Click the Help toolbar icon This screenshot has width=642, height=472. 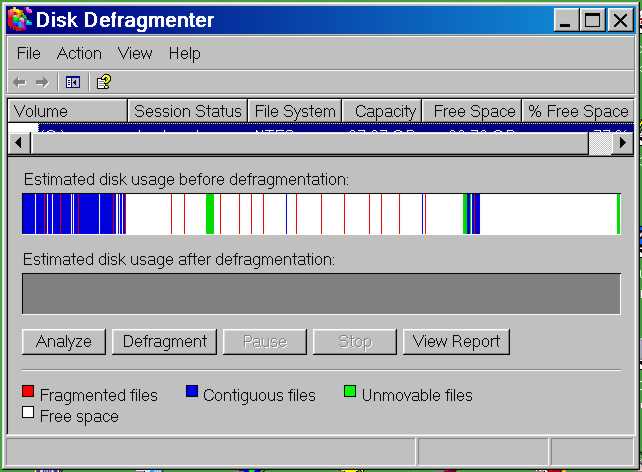[x=103, y=82]
